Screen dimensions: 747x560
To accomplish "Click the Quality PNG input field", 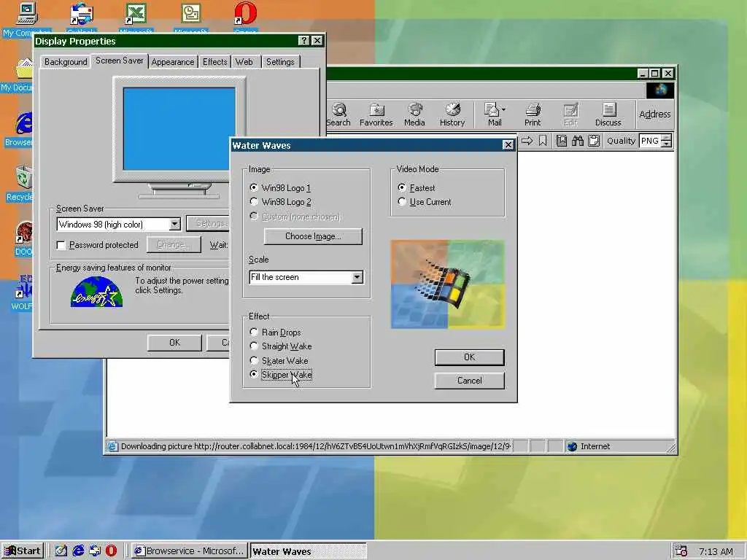I will click(650, 141).
